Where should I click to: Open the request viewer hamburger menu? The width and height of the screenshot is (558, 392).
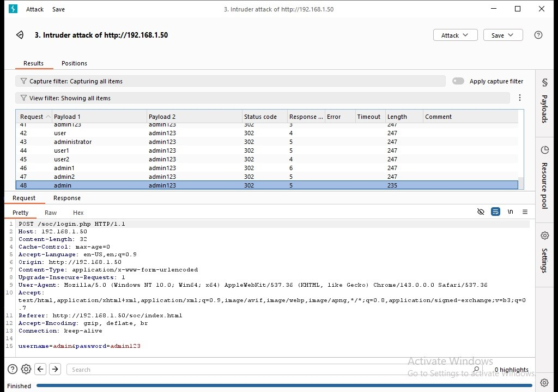point(525,212)
